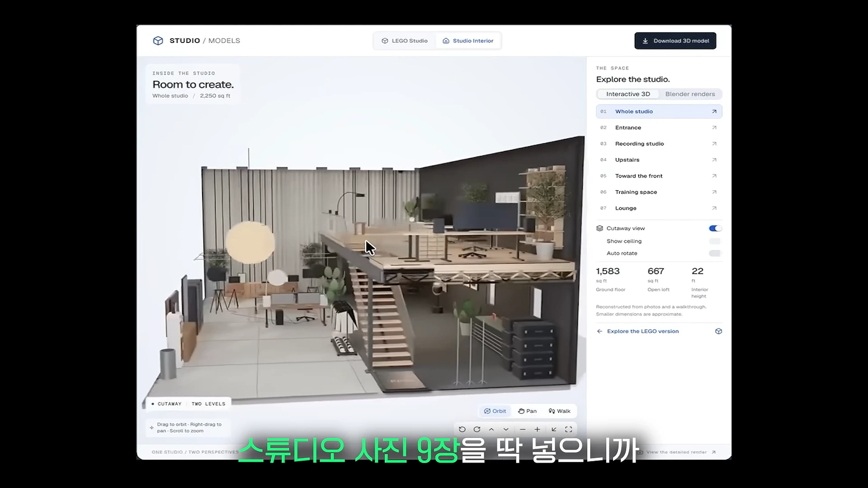
Task: Switch to Studio Interior tab
Action: [468, 41]
